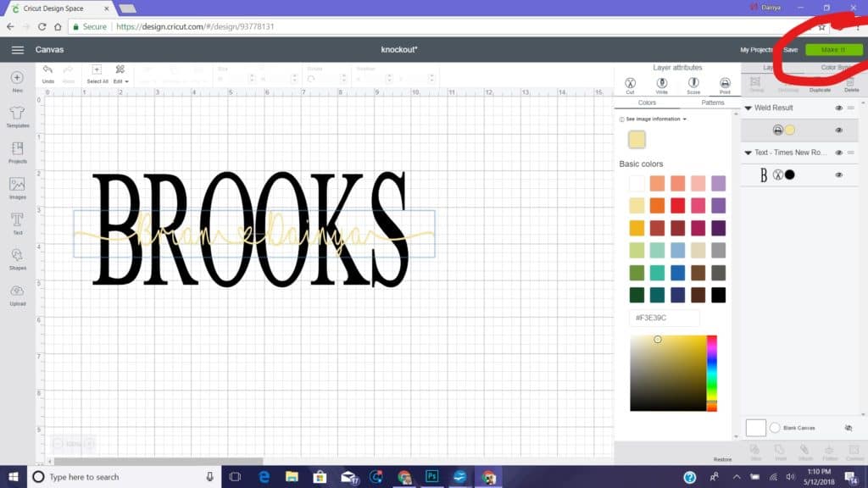Set layer attribute to Print
This screenshot has height=488, width=868.
pos(725,84)
